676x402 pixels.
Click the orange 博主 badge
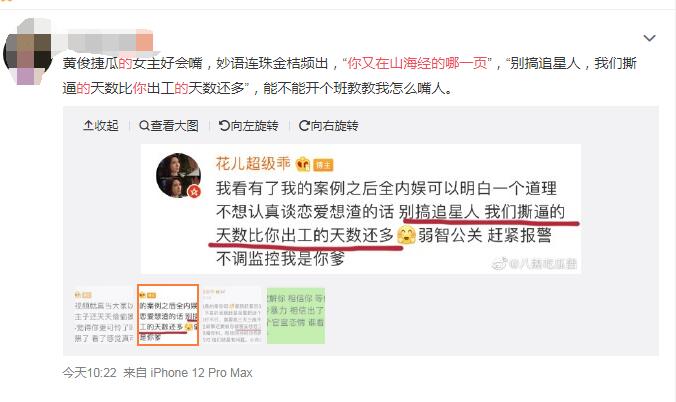(x=323, y=164)
